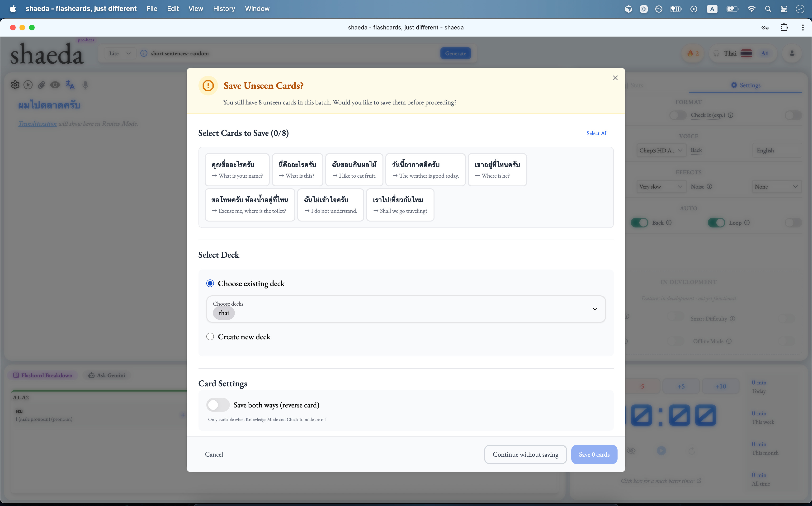Switch to the Settings tab
The width and height of the screenshot is (812, 506).
click(746, 85)
